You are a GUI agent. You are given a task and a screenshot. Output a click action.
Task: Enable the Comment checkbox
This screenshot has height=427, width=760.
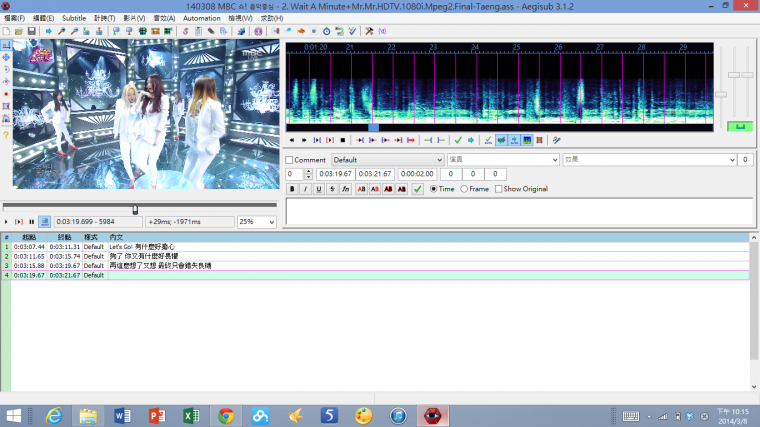pyautogui.click(x=290, y=160)
